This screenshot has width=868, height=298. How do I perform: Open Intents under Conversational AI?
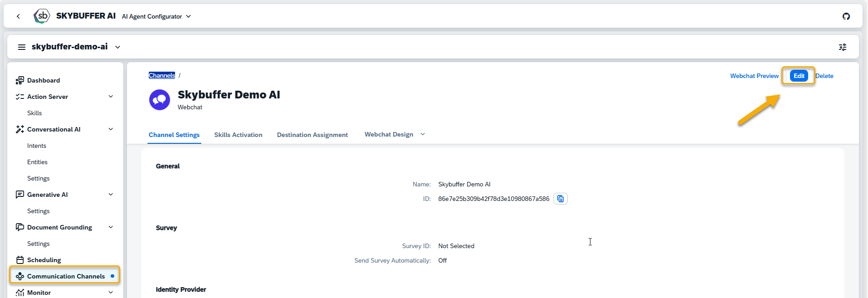coord(37,146)
